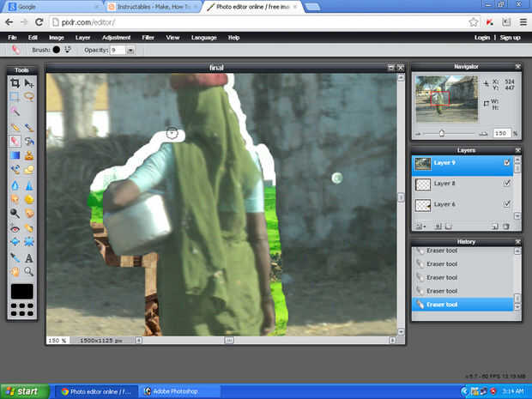
Task: Open the Help menu
Action: 233,37
